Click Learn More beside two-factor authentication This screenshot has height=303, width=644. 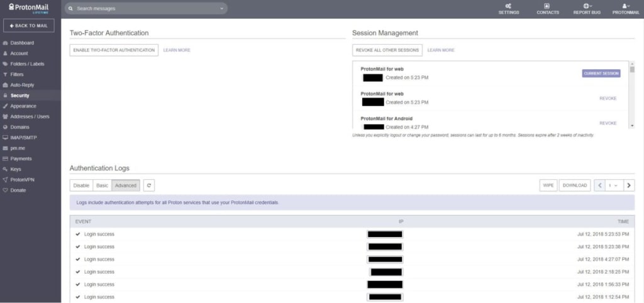pos(177,50)
